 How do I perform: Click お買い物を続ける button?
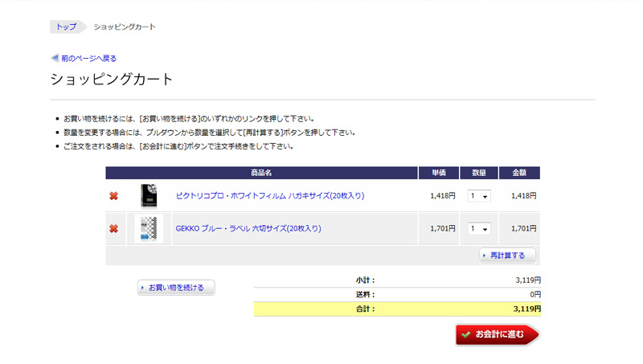point(176,288)
